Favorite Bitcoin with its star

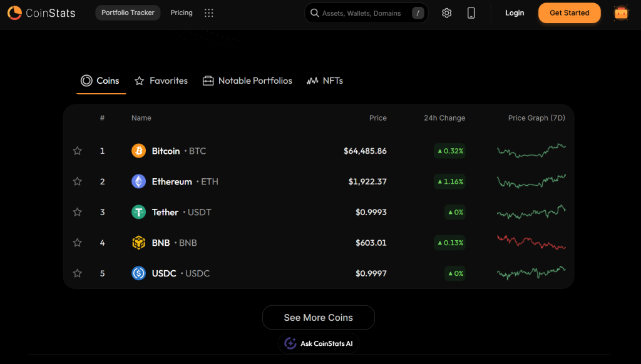point(77,151)
